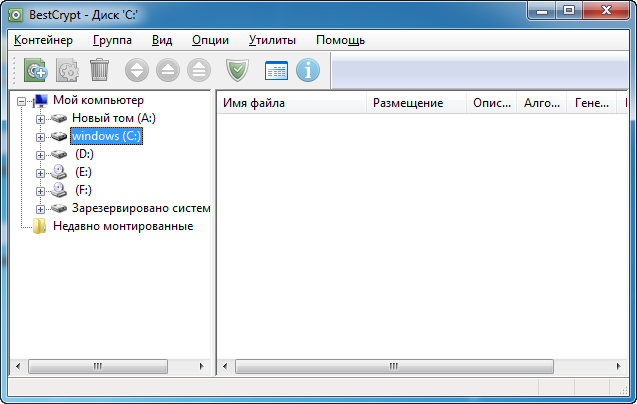The height and width of the screenshot is (404, 637).
Task: Click the new container toolbar icon
Action: (36, 70)
